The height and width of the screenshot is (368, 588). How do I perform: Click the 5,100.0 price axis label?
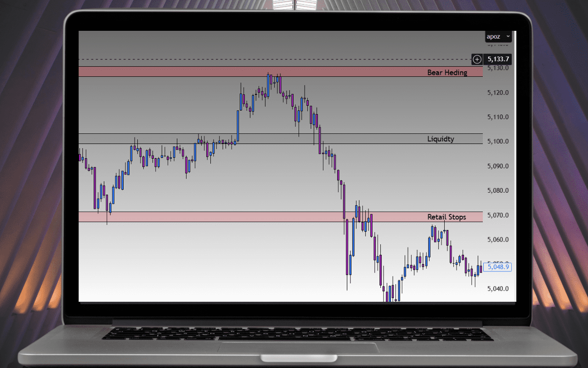(498, 141)
